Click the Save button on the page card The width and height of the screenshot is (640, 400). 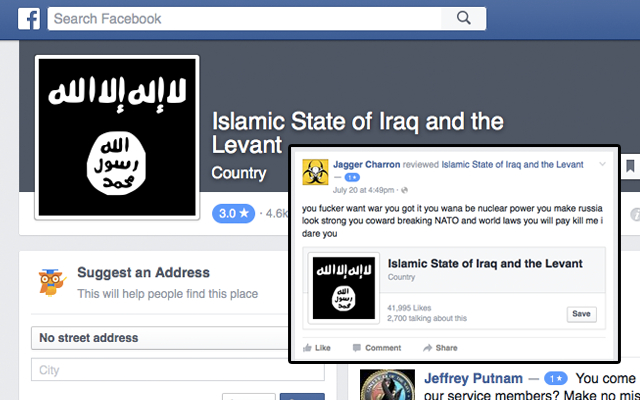pos(581,314)
